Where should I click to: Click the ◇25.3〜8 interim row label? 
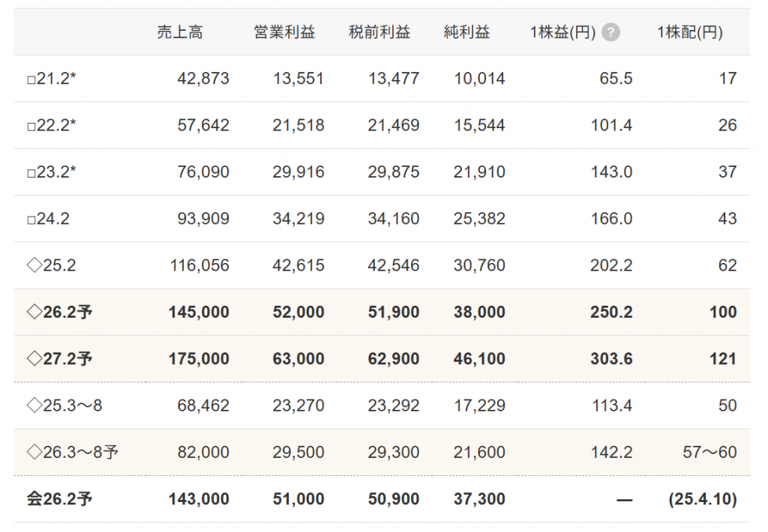coord(64,405)
